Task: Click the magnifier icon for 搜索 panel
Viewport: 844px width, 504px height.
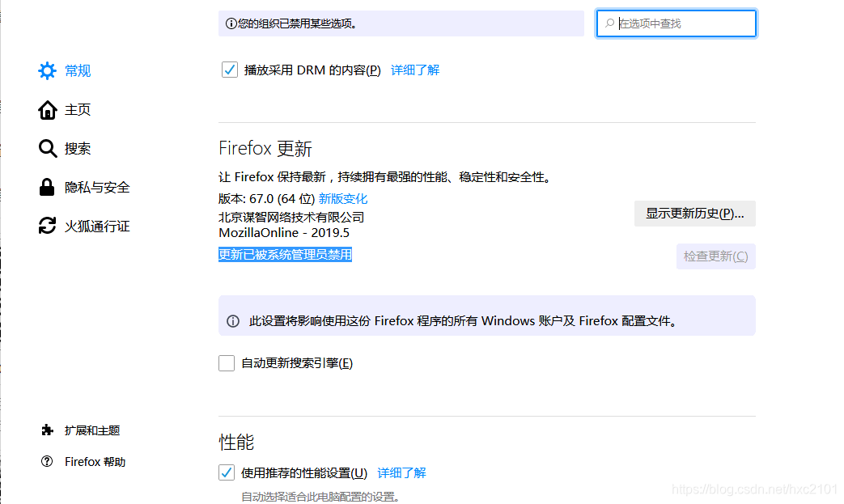Action: [48, 149]
